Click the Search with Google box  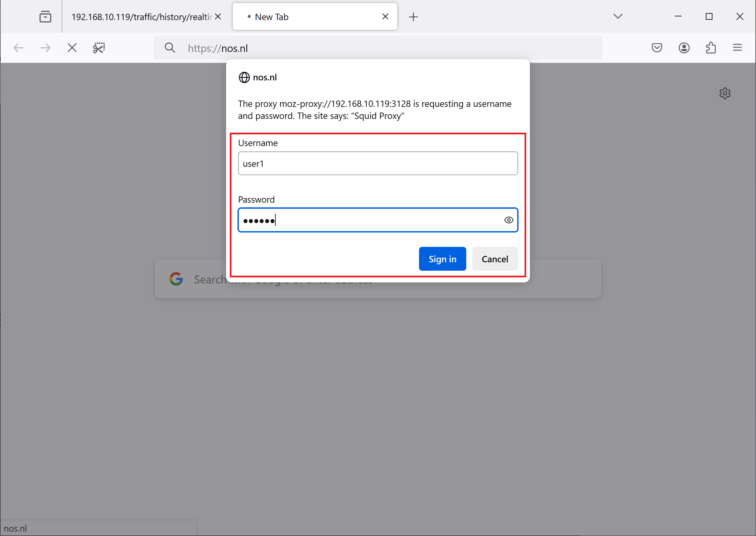coord(378,279)
